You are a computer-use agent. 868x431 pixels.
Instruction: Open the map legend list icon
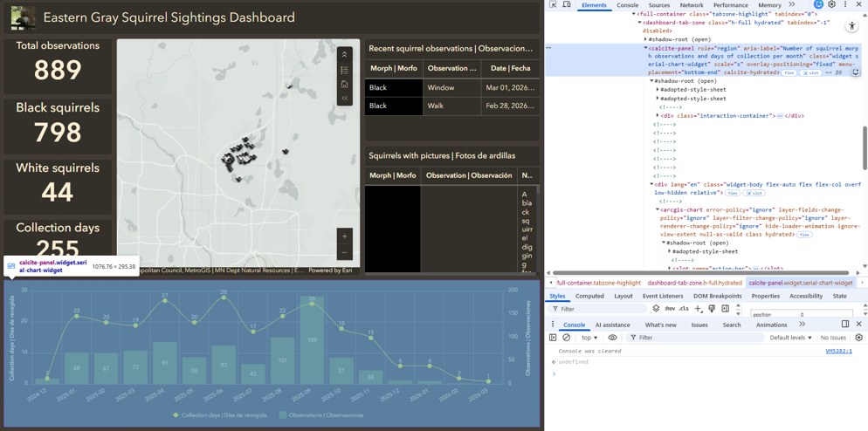[x=344, y=70]
